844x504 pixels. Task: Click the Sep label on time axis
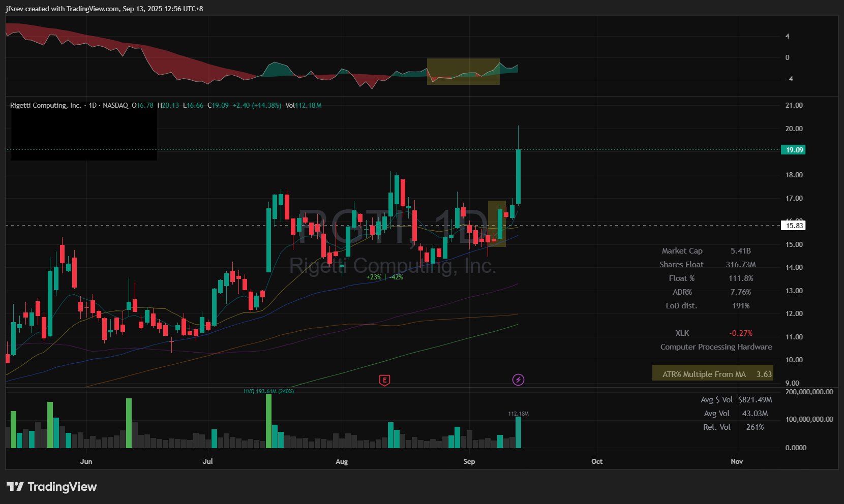pyautogui.click(x=469, y=461)
